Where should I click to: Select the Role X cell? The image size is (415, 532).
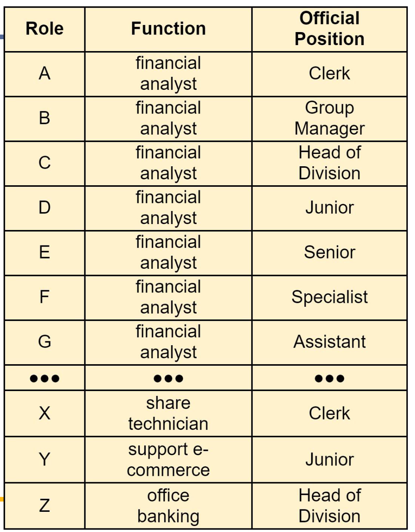[44, 413]
